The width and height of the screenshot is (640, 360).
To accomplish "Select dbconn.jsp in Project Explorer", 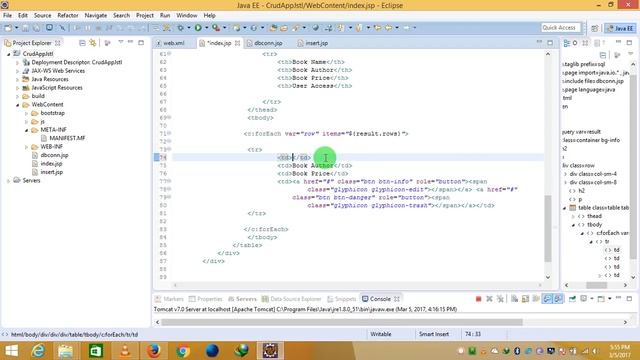I will point(54,156).
